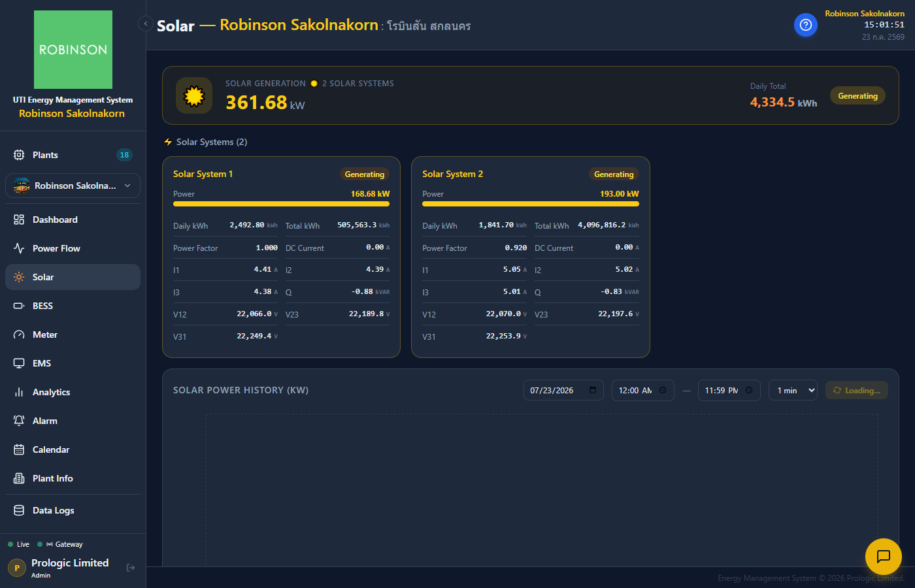The image size is (915, 588).
Task: Click the 4,096,816.2 total kWh value
Action: click(x=608, y=225)
